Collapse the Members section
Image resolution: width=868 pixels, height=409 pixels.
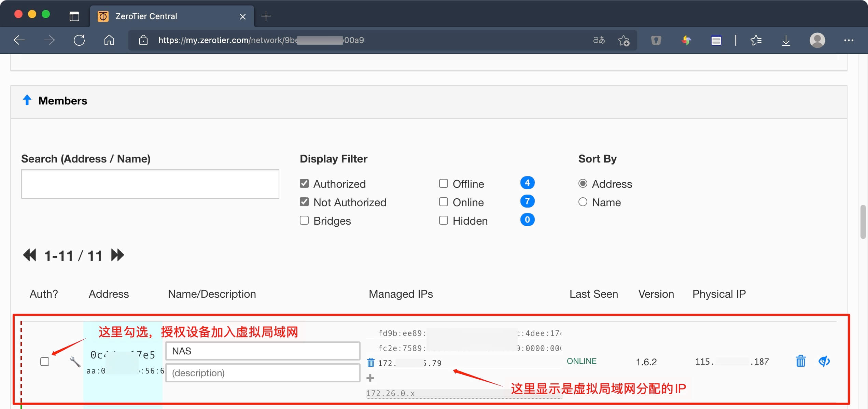pos(27,100)
